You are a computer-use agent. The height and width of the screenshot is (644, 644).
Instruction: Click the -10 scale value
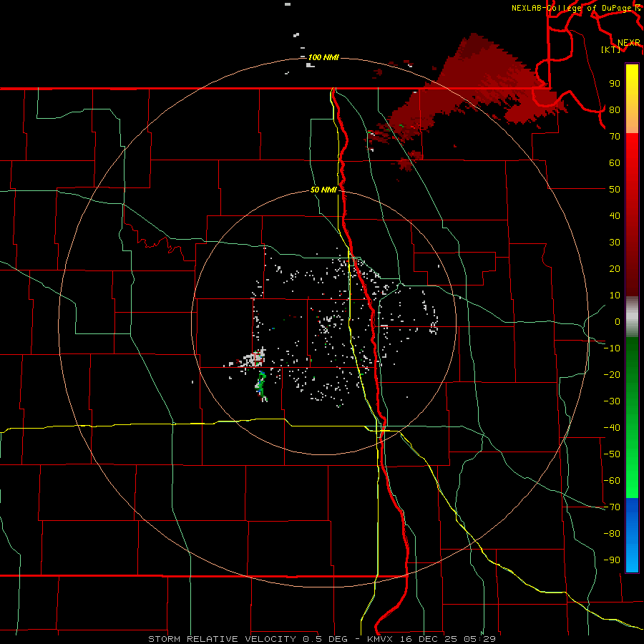tap(612, 348)
